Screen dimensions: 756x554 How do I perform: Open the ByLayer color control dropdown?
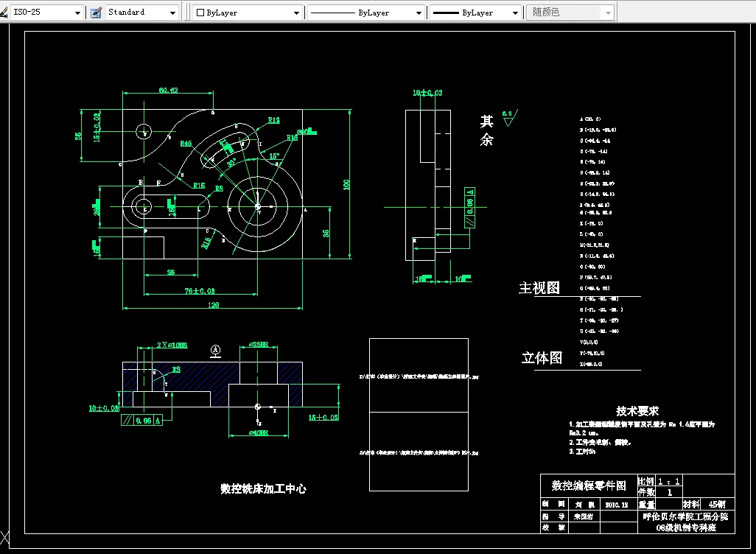pos(296,13)
